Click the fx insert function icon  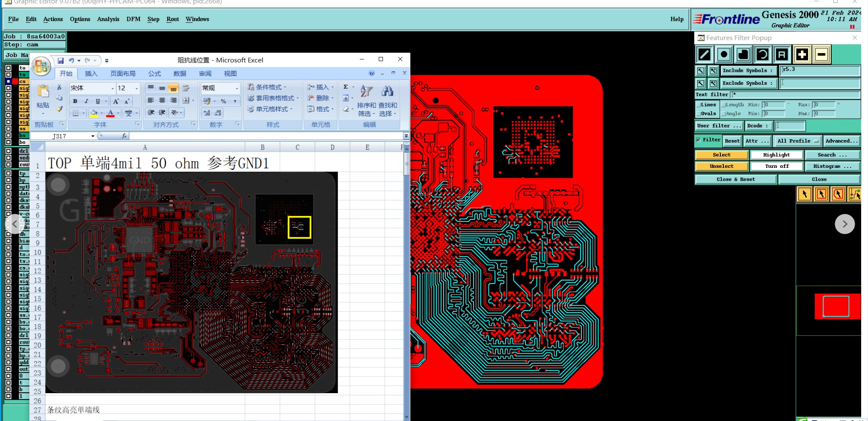pos(124,136)
